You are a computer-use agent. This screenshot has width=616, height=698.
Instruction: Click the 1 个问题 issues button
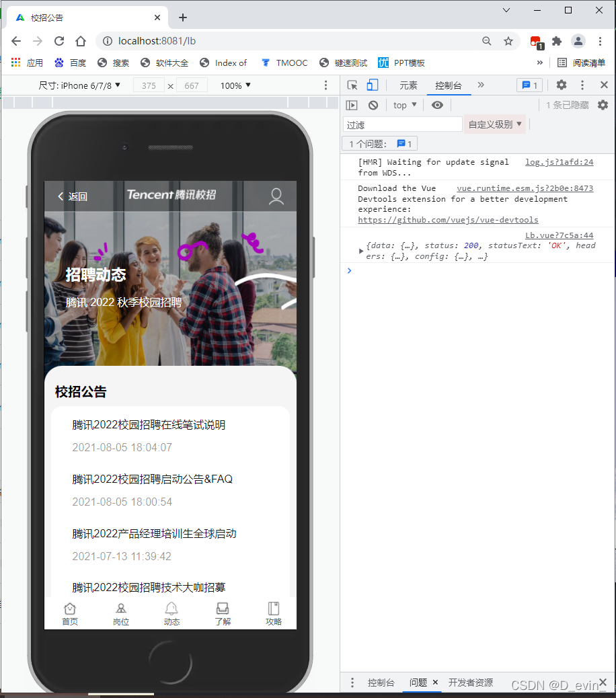coord(380,144)
